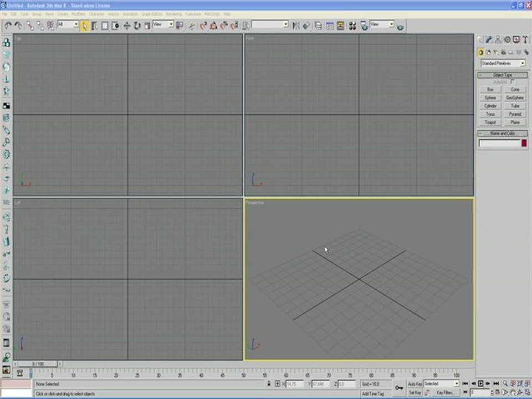Activate the Bind to Space Warp tool

click(x=50, y=26)
